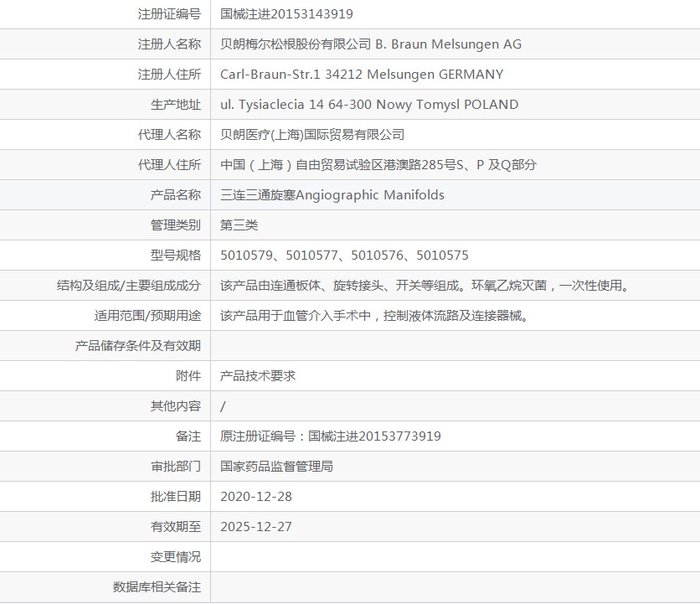The height and width of the screenshot is (604, 700).
Task: Click the 备注 label
Action: 188,436
